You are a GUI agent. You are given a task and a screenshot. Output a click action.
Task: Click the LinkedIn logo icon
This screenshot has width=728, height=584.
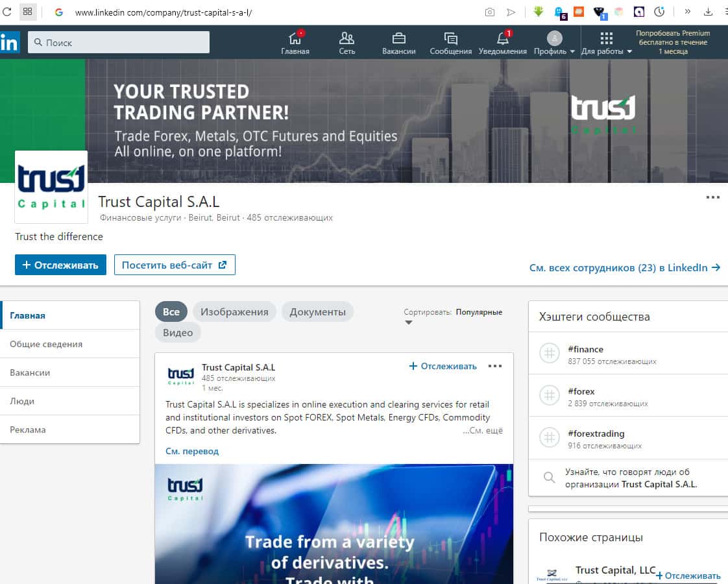click(x=9, y=42)
